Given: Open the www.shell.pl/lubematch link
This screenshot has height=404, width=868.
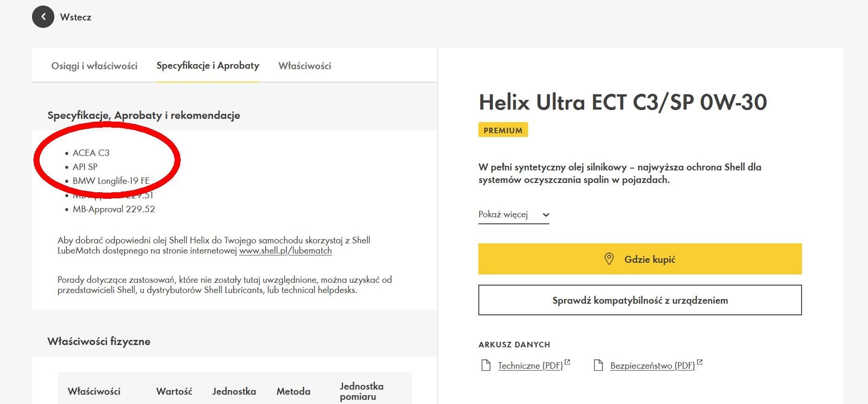Looking at the screenshot, I should (285, 251).
